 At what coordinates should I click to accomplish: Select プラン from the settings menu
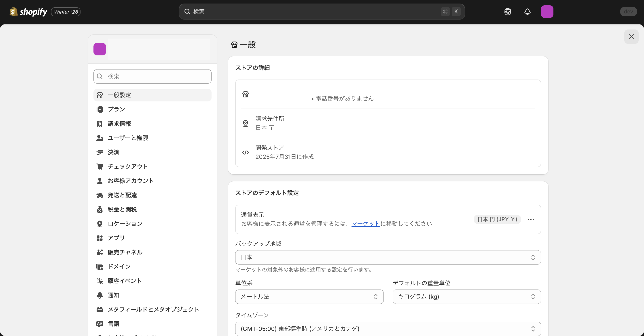coord(116,109)
